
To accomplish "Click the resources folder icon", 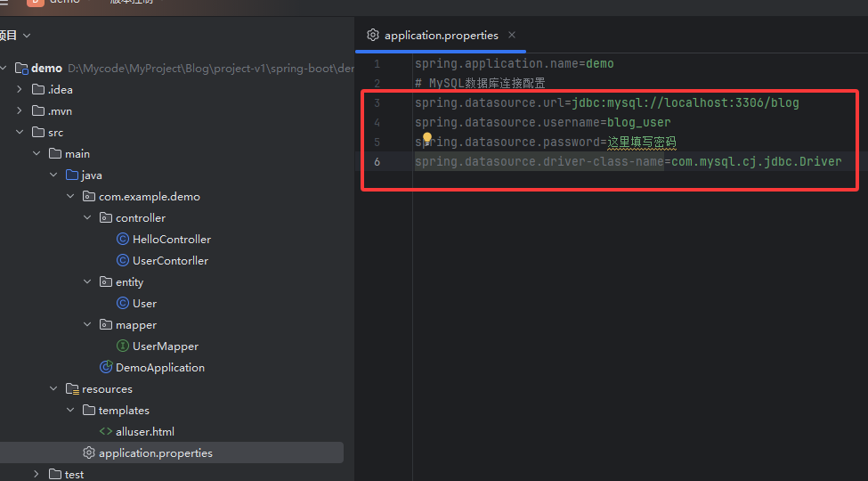I will (x=72, y=388).
